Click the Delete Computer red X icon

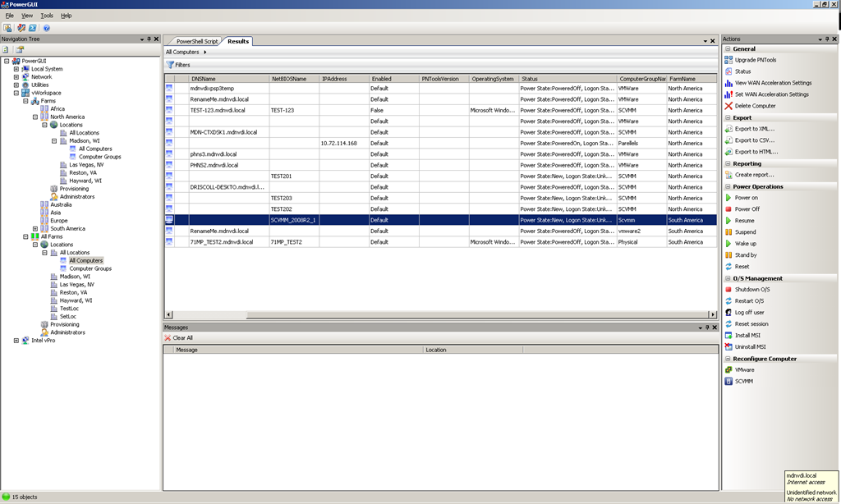click(728, 106)
